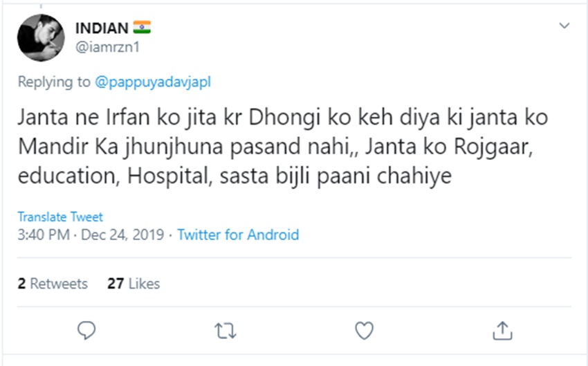Screen dimensions: 588x366
Task: Open the INDIAN display name profile
Action: click(102, 28)
